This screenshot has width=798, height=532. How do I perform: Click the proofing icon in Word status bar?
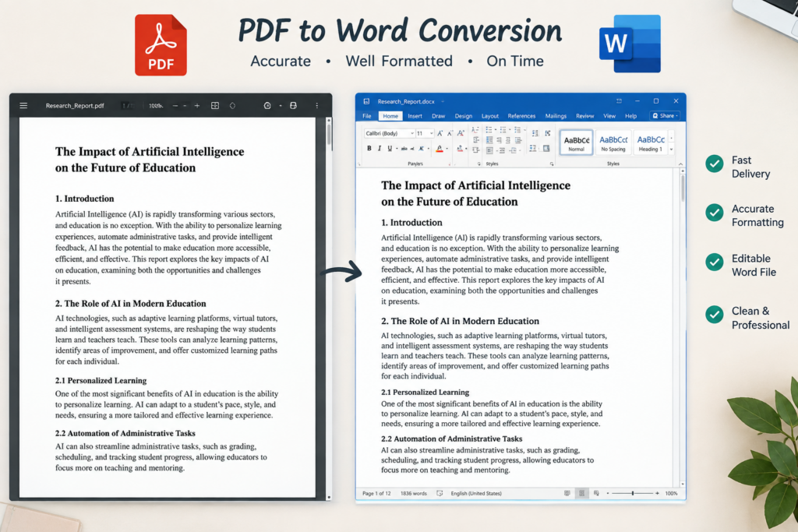click(x=440, y=493)
